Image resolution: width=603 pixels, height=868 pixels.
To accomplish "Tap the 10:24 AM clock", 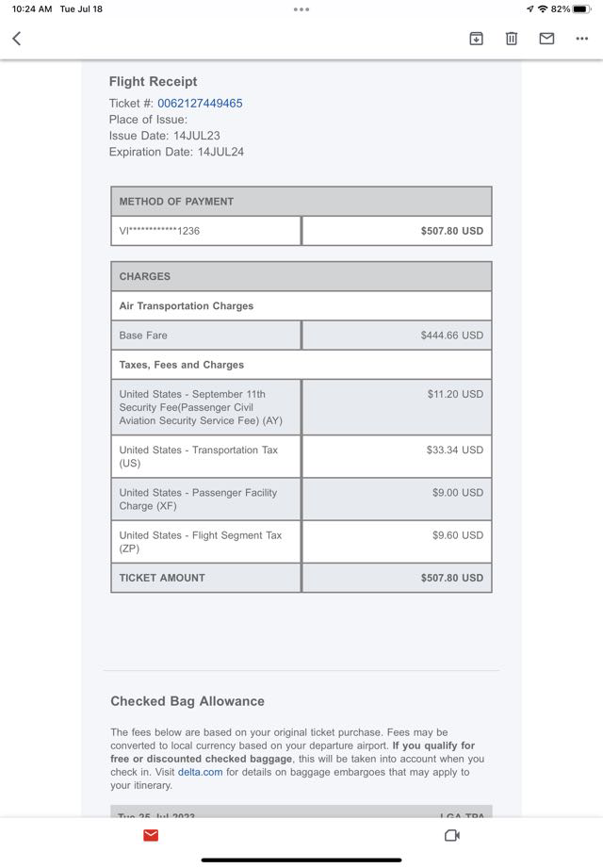I will [x=32, y=9].
